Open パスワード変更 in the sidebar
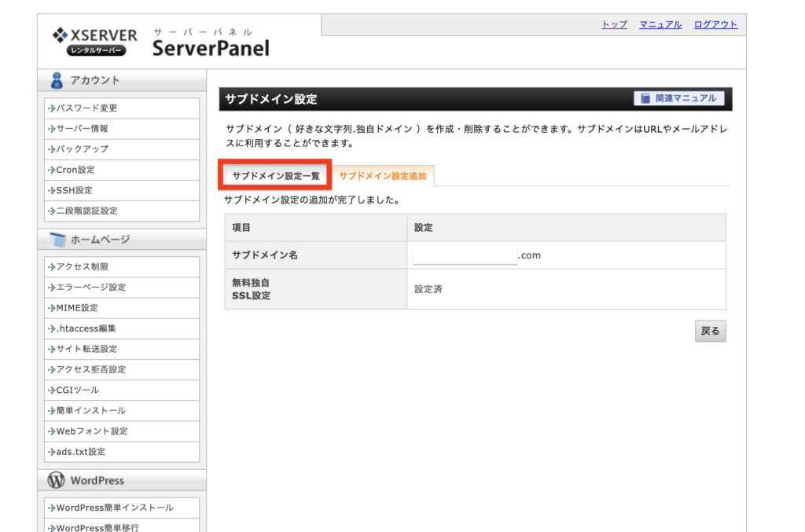 click(x=122, y=108)
